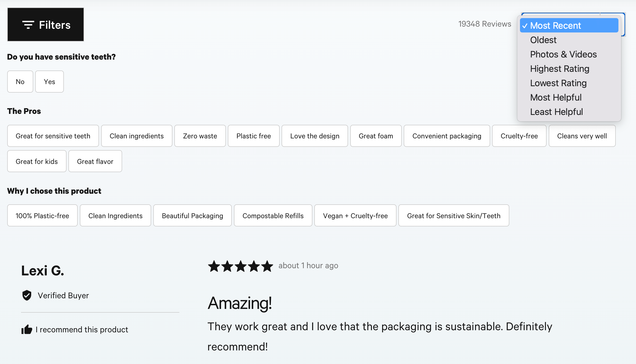Select the Great flavor pros tag
Image resolution: width=636 pixels, height=364 pixels.
95,161
